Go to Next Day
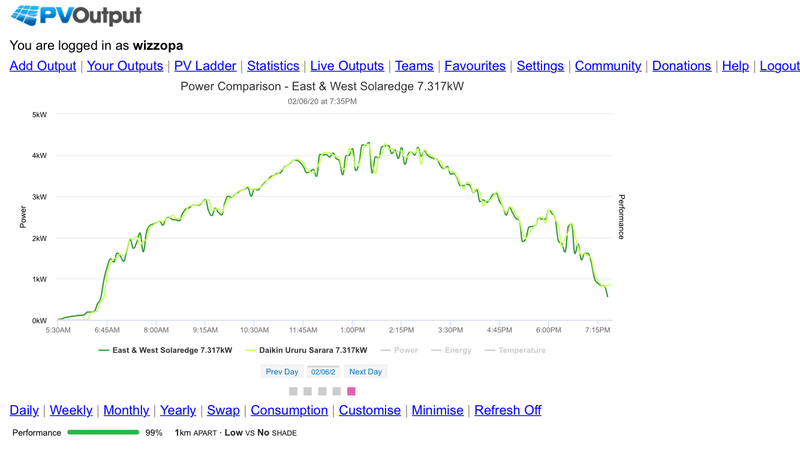 click(x=365, y=372)
